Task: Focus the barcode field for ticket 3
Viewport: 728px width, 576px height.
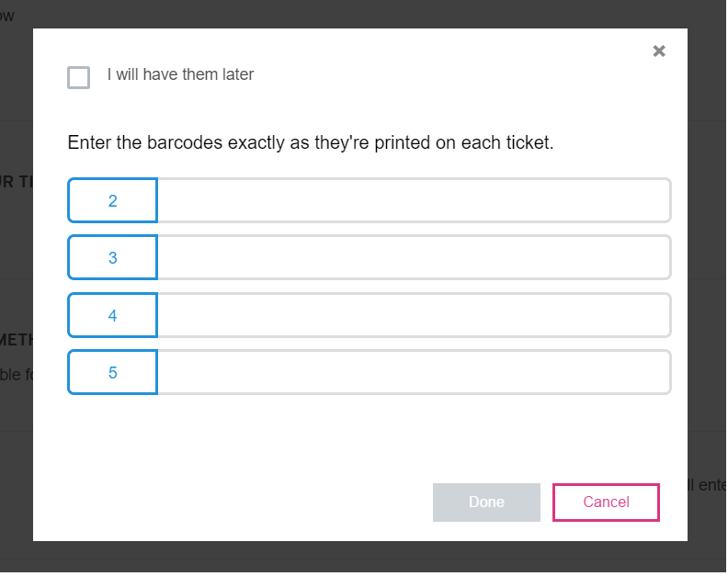Action: (x=414, y=258)
